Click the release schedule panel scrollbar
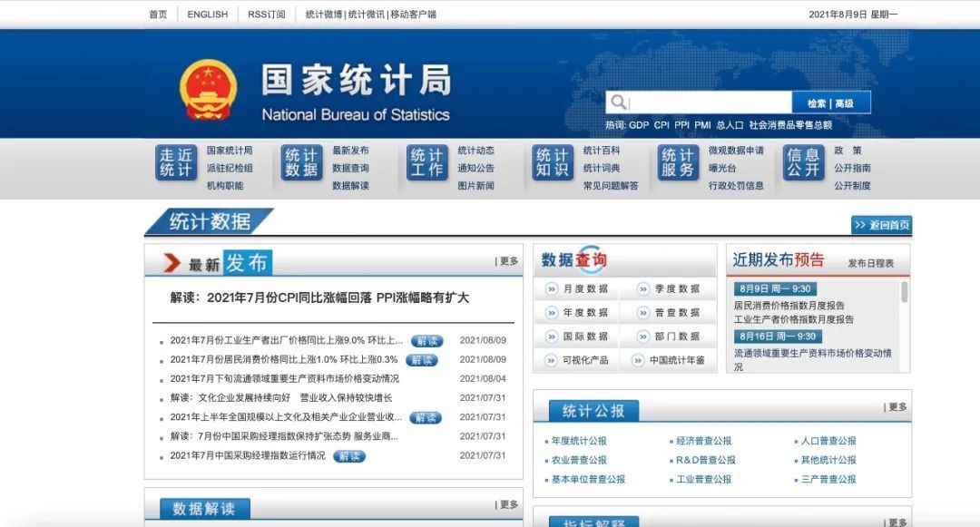980x527 pixels. coord(904,291)
